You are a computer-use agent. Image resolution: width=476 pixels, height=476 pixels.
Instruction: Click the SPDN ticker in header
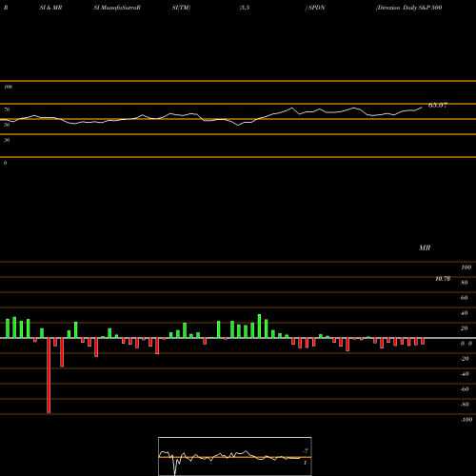317,8
